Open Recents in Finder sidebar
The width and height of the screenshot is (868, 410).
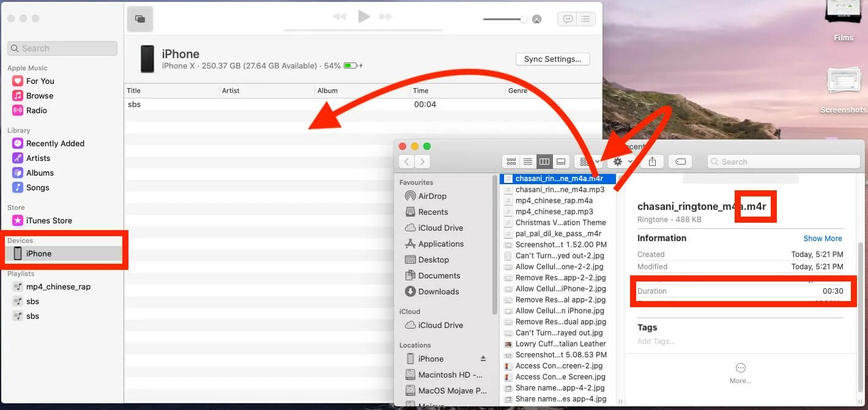(426, 212)
